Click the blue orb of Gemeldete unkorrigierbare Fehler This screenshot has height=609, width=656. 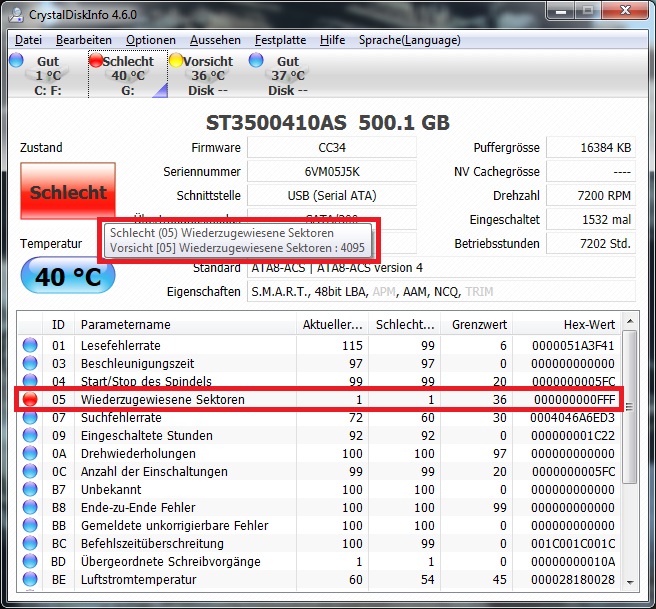click(x=30, y=525)
